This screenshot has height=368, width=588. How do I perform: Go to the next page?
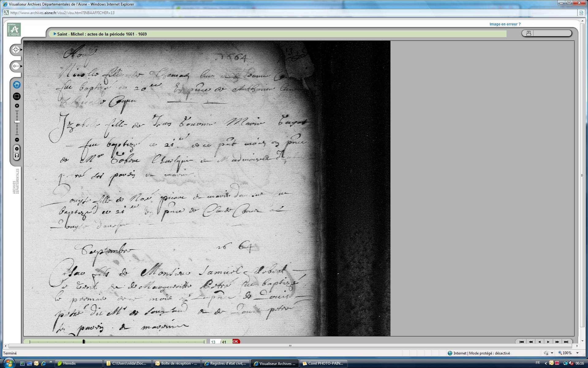coord(548,342)
